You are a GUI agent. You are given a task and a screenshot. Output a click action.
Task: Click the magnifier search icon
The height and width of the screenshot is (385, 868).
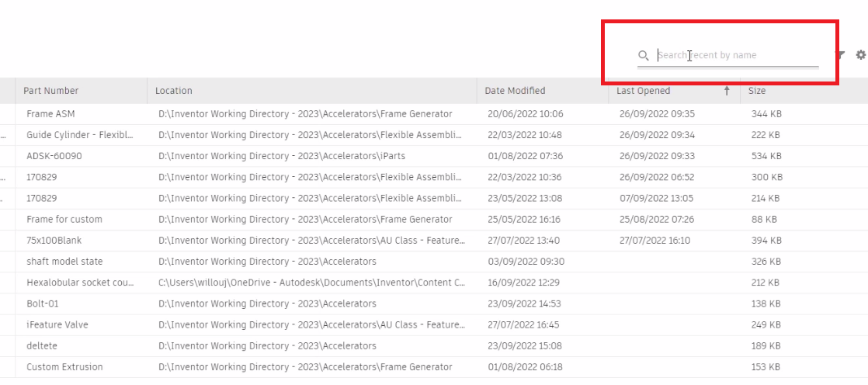(x=643, y=55)
